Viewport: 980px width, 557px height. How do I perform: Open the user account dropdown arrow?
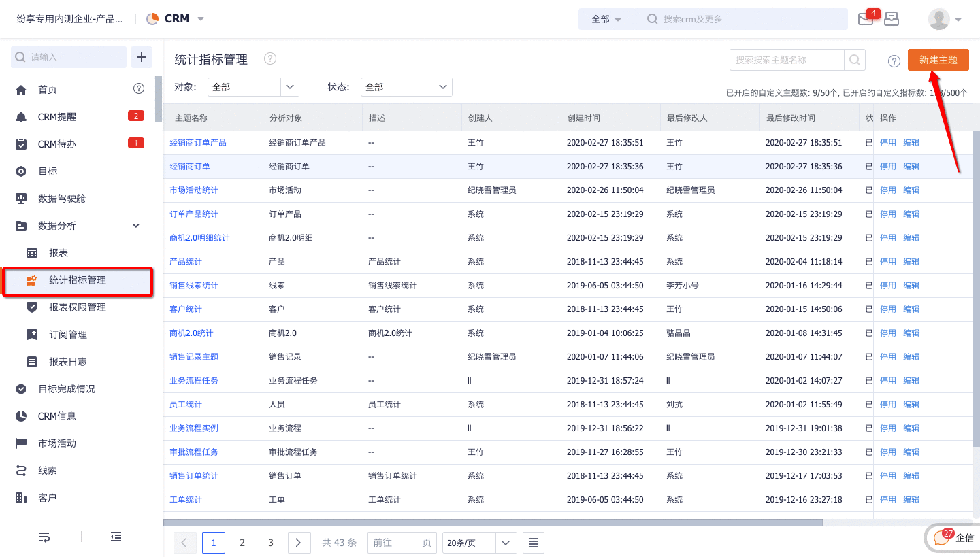coord(958,20)
